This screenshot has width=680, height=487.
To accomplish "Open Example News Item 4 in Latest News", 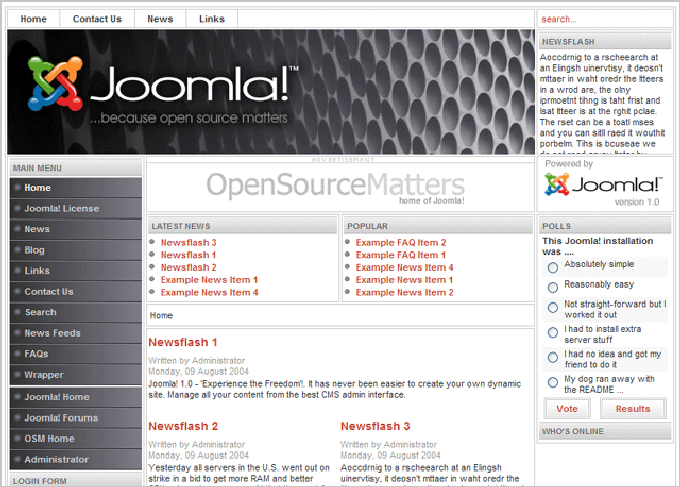I will click(x=209, y=292).
